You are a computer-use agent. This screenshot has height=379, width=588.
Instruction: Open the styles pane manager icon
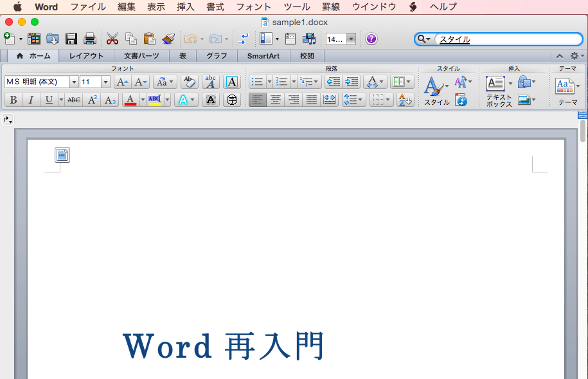coord(461,100)
